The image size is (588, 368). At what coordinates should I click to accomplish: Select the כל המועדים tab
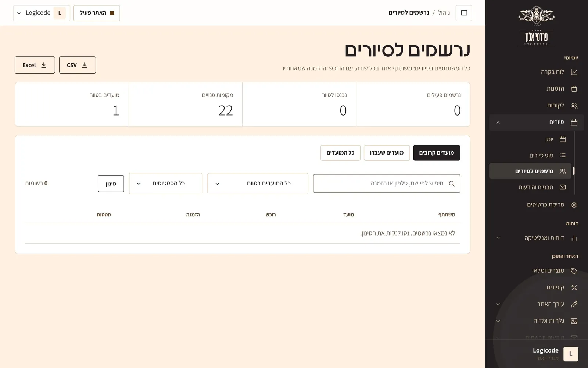point(340,153)
